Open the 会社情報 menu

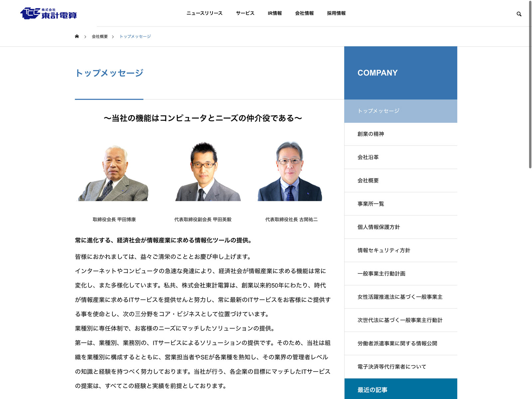coord(304,13)
